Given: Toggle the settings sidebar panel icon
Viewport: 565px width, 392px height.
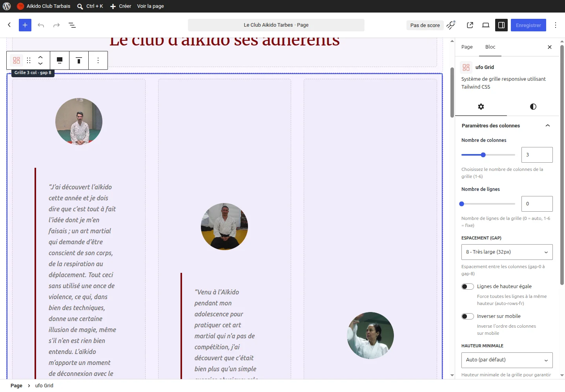Looking at the screenshot, I should [501, 25].
